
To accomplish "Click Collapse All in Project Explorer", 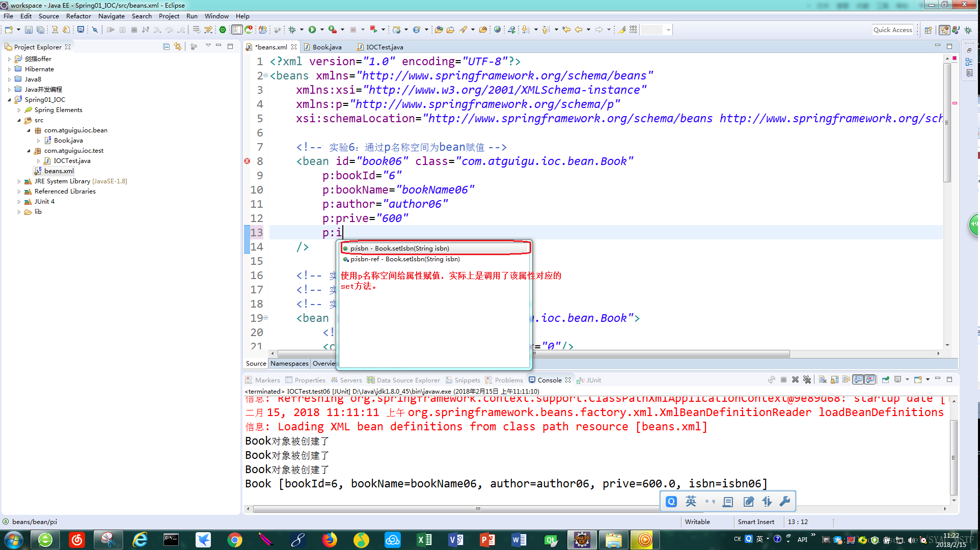I will coord(166,47).
